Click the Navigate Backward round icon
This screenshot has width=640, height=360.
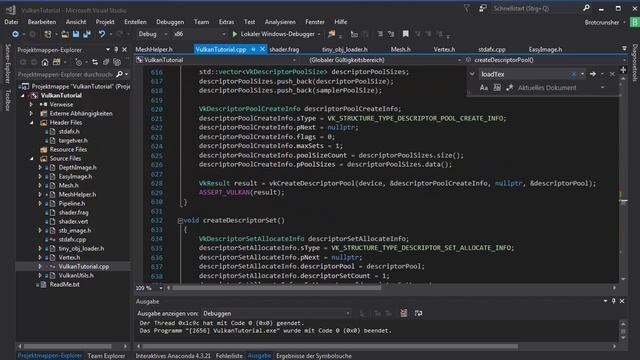tap(15, 34)
